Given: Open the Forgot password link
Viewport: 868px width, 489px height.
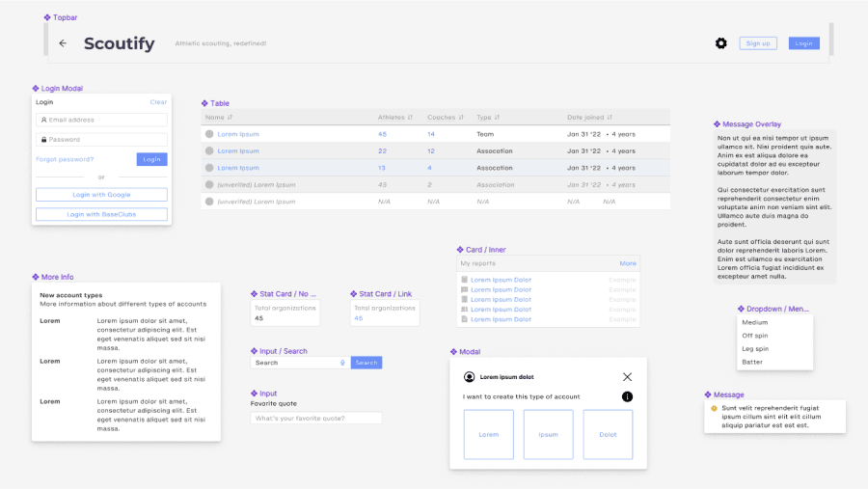Looking at the screenshot, I should click(x=65, y=159).
